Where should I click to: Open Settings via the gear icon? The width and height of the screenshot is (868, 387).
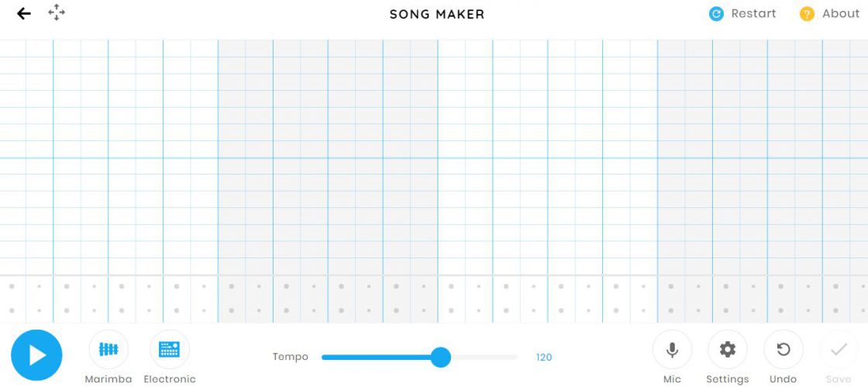pyautogui.click(x=728, y=349)
